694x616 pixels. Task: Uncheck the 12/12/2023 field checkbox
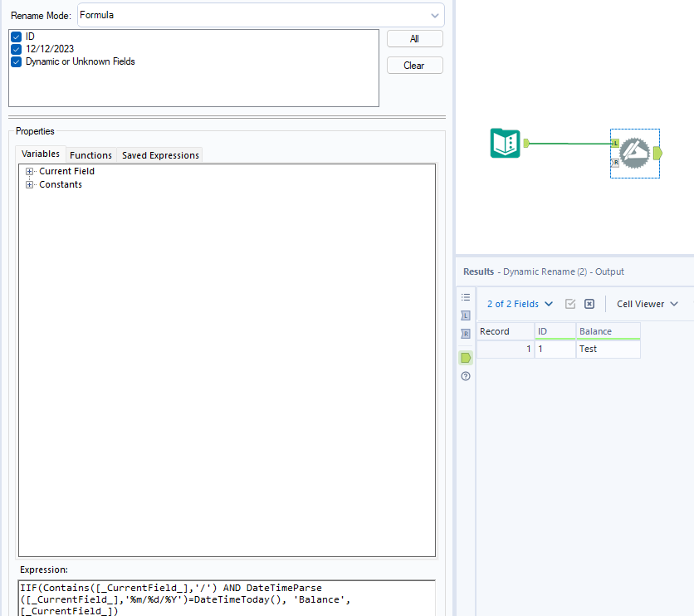pyautogui.click(x=17, y=49)
